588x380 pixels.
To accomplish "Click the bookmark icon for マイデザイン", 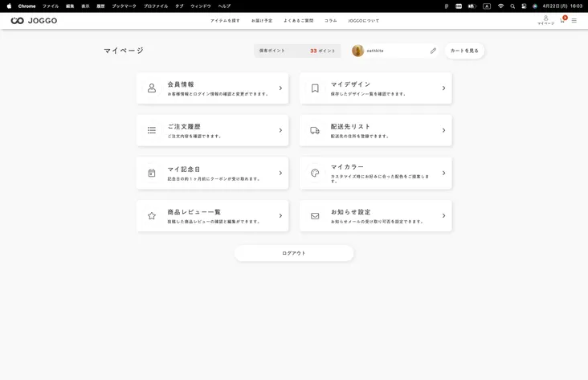I will point(315,88).
